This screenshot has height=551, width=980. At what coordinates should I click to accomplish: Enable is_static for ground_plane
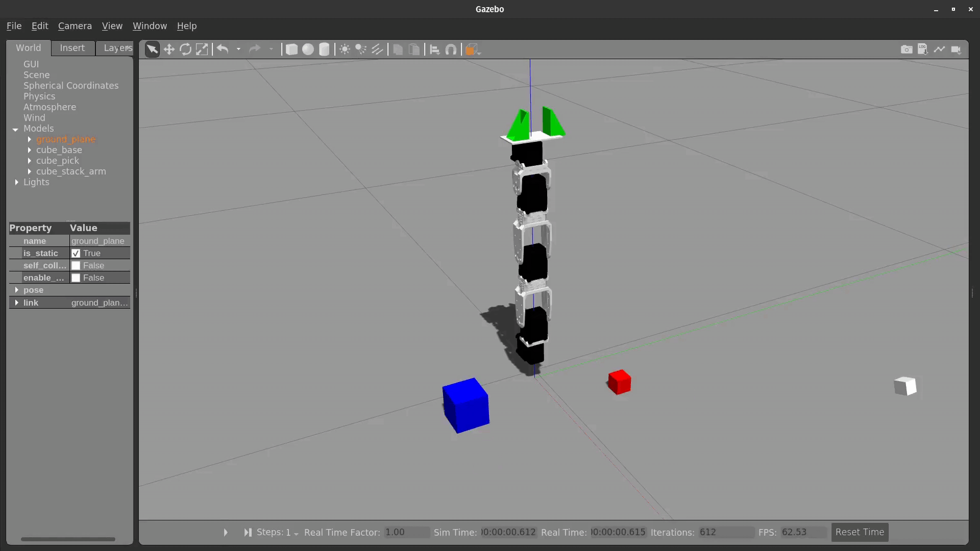click(x=76, y=253)
